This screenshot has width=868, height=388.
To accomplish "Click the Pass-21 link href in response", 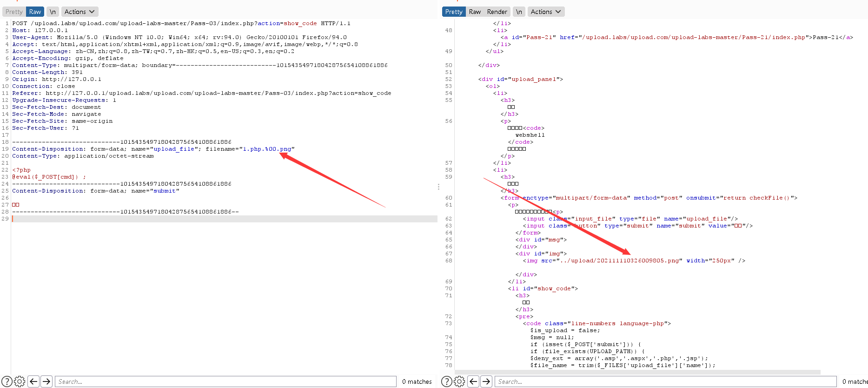I will tap(694, 37).
